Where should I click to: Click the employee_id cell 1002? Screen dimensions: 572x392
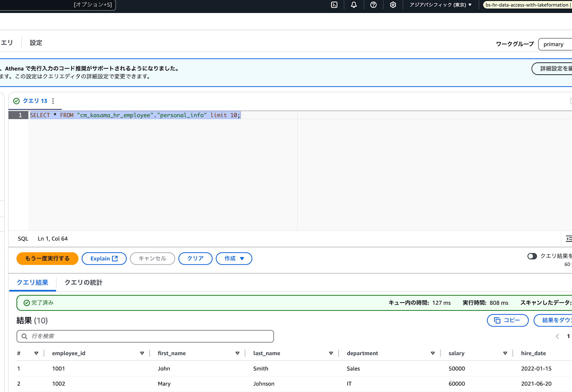click(59, 384)
